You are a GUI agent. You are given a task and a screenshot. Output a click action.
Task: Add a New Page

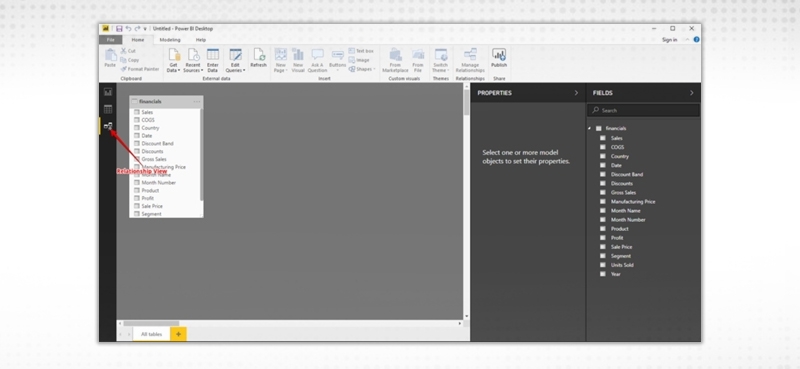point(281,60)
